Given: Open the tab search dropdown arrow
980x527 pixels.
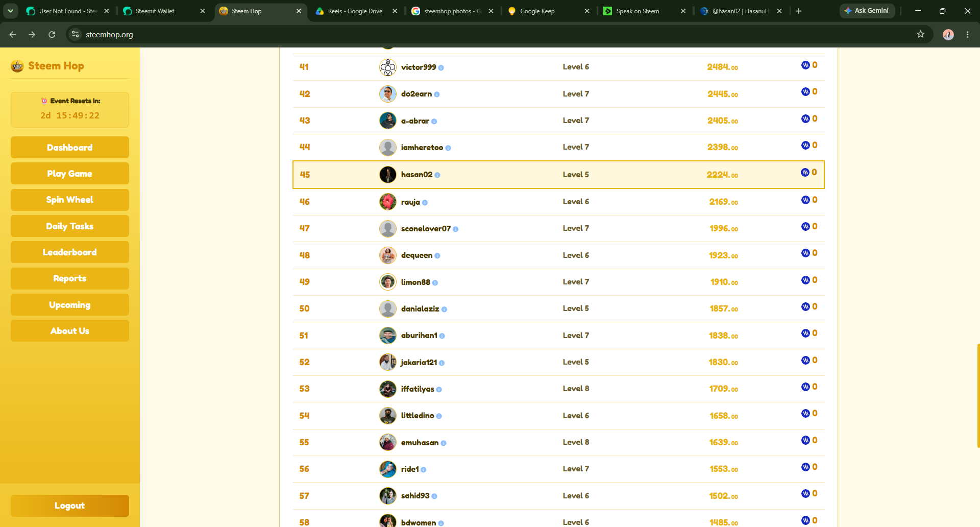Looking at the screenshot, I should point(10,11).
